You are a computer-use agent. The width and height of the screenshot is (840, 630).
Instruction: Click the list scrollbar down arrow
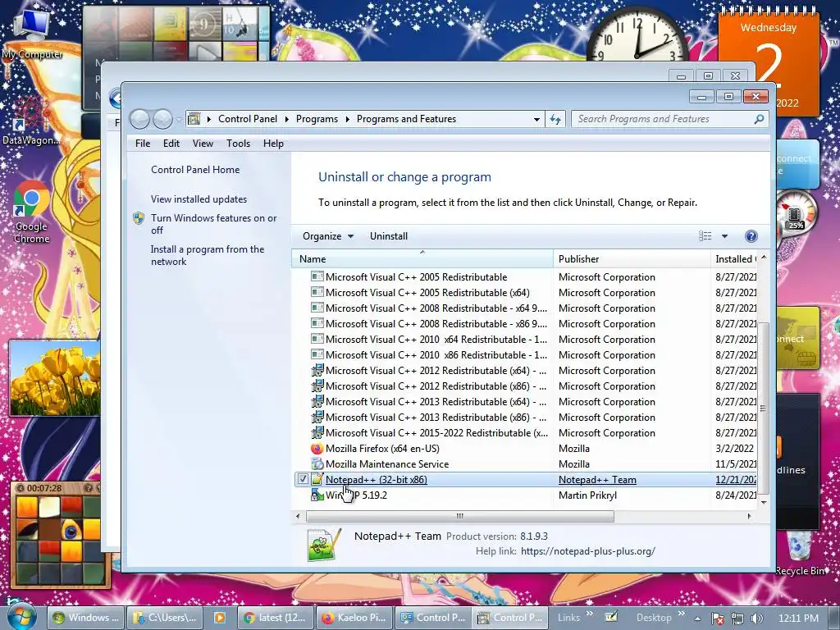[764, 502]
